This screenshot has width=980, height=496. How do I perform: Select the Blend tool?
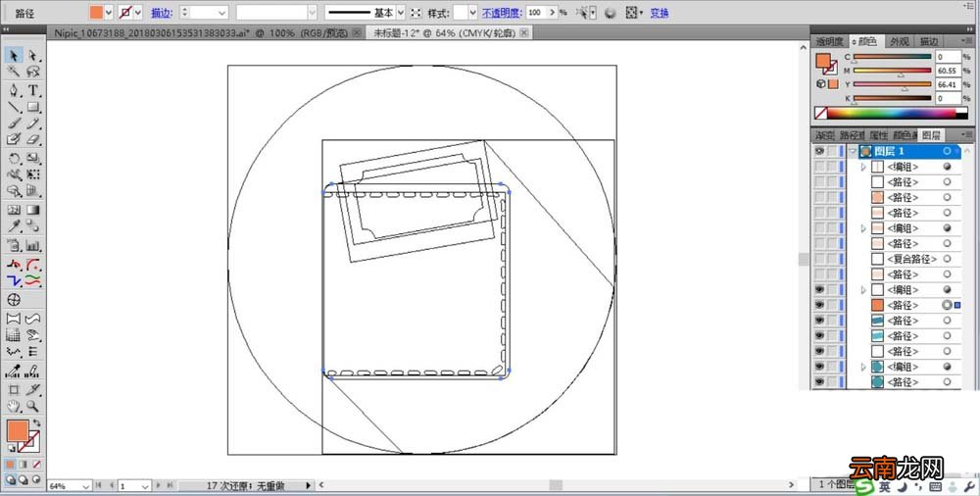pos(32,226)
